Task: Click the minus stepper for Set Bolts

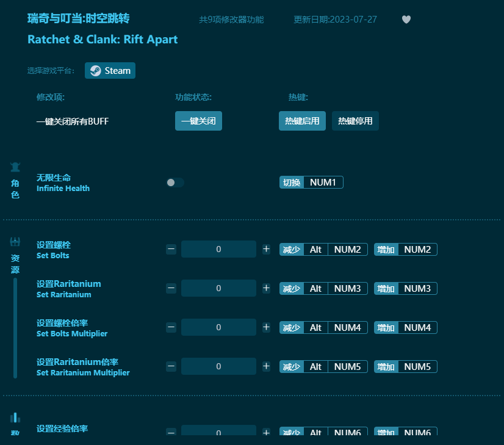Action: (171, 248)
